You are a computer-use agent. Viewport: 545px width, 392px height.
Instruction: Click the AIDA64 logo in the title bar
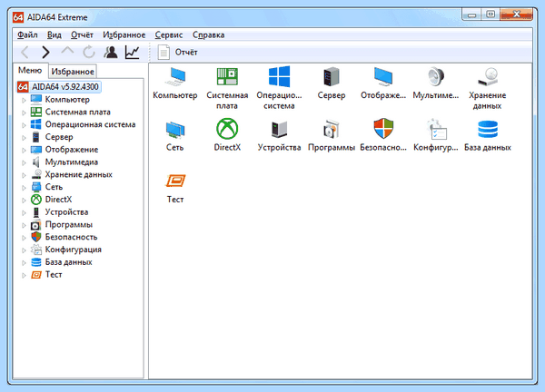pos(18,17)
